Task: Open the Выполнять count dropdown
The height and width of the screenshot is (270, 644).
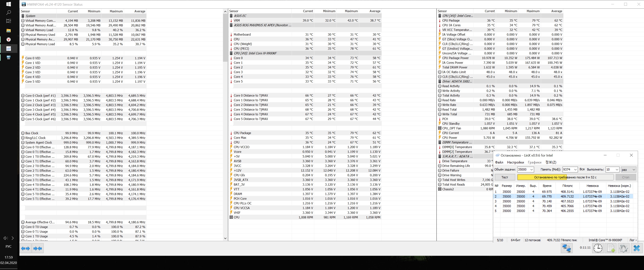Action: [617, 169]
